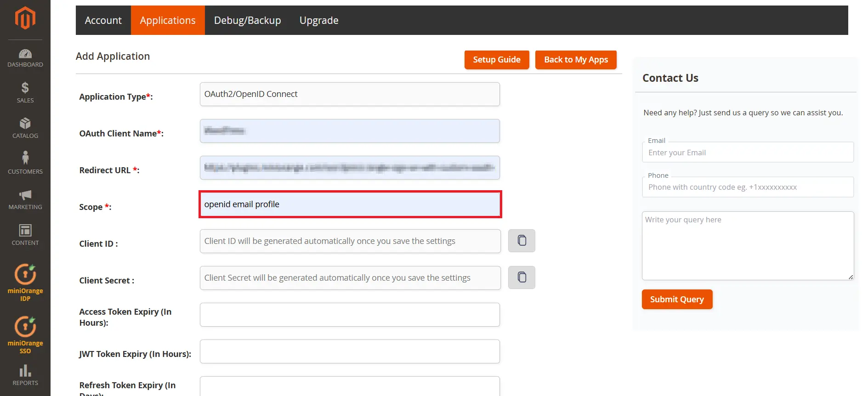Click the 'Need any help?' text
Viewport: 868px width, 396px height.
point(743,113)
